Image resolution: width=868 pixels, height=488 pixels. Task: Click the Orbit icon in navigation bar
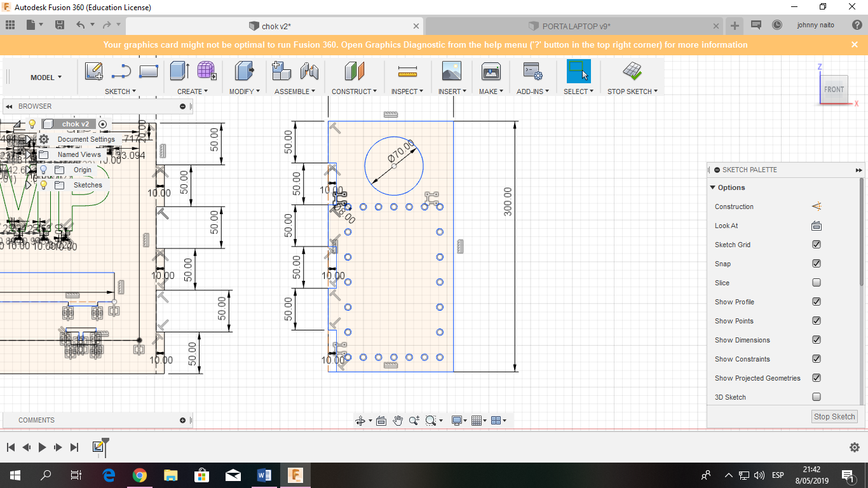click(360, 421)
